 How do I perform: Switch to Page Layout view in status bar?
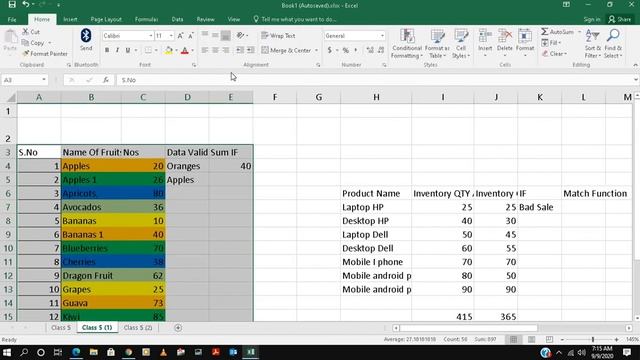[531, 340]
